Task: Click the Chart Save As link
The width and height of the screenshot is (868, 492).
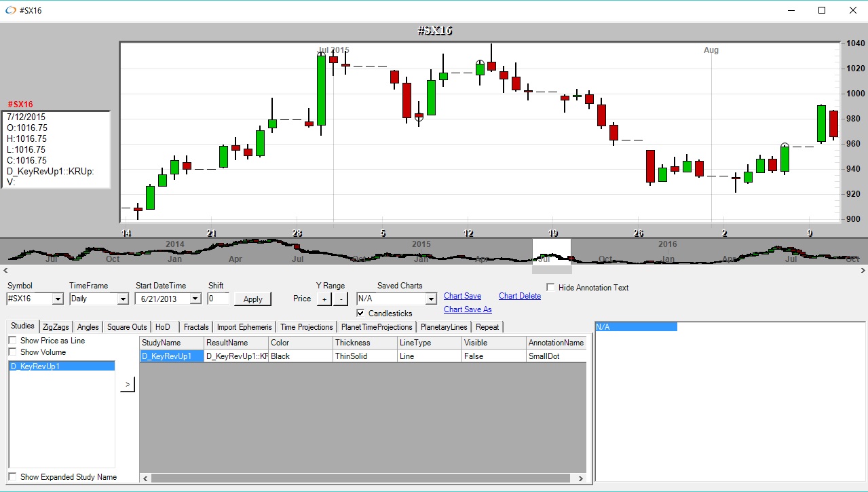Action: point(468,309)
